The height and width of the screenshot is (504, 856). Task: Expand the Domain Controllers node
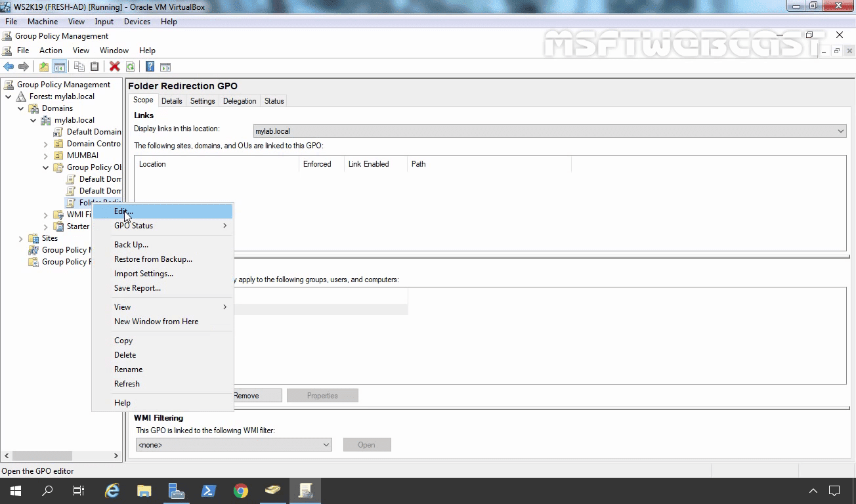pos(46,144)
